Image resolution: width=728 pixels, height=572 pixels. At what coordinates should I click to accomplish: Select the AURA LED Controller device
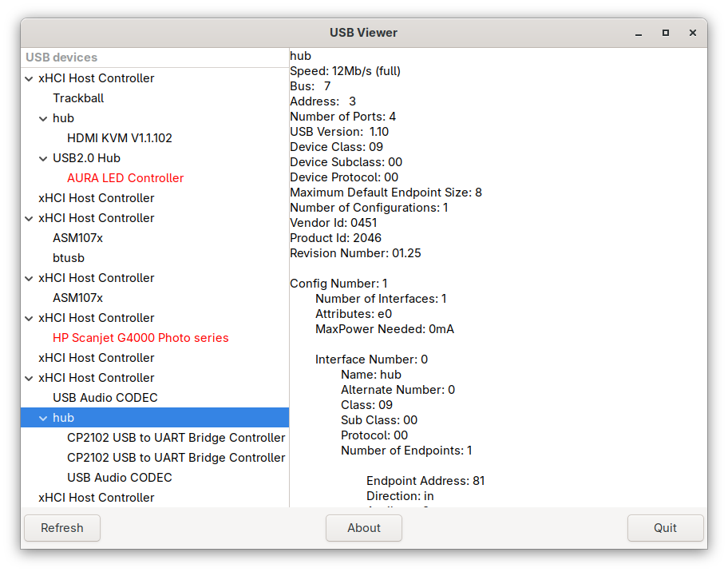[x=125, y=178]
